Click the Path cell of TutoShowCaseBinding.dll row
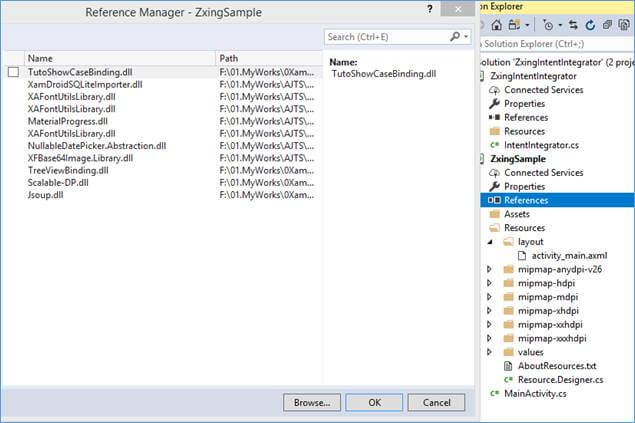The height and width of the screenshot is (423, 635). click(x=266, y=72)
